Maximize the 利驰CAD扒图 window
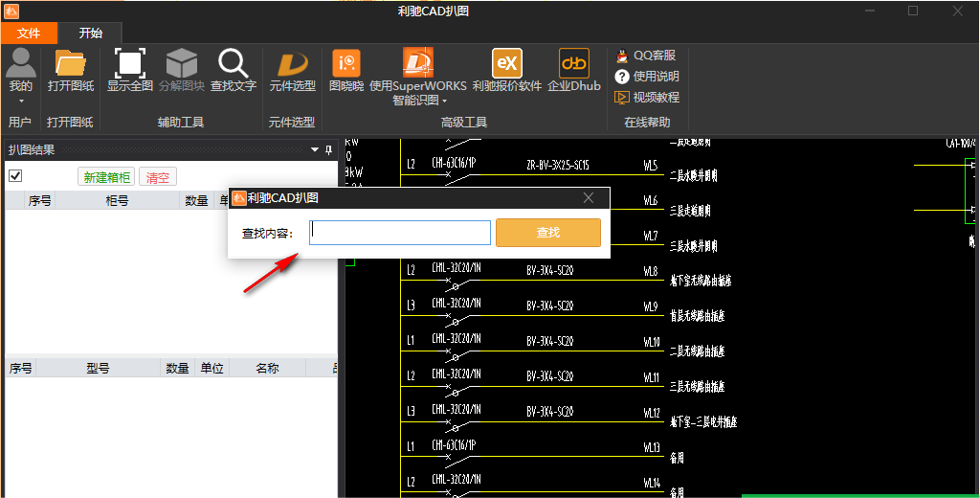Image resolution: width=980 pixels, height=498 pixels. click(913, 11)
